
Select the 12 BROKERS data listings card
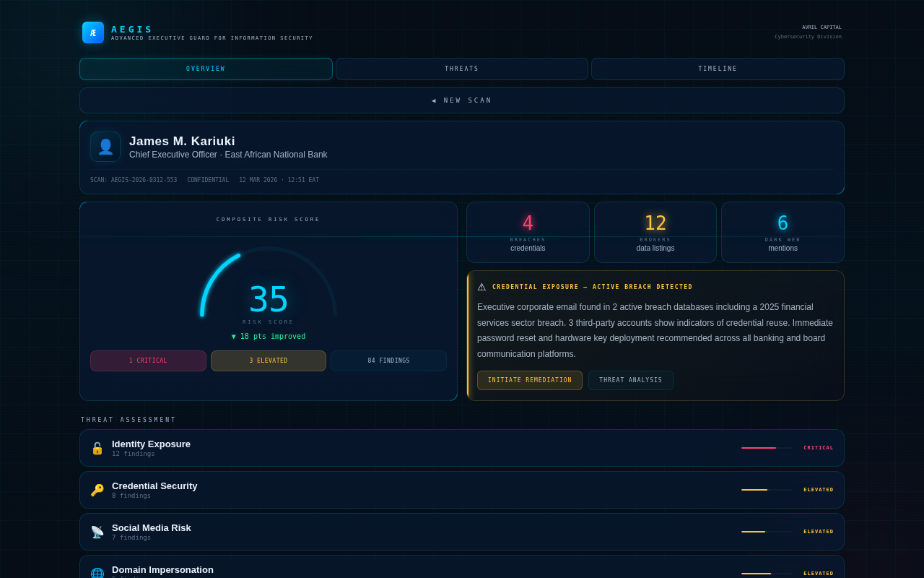655,232
